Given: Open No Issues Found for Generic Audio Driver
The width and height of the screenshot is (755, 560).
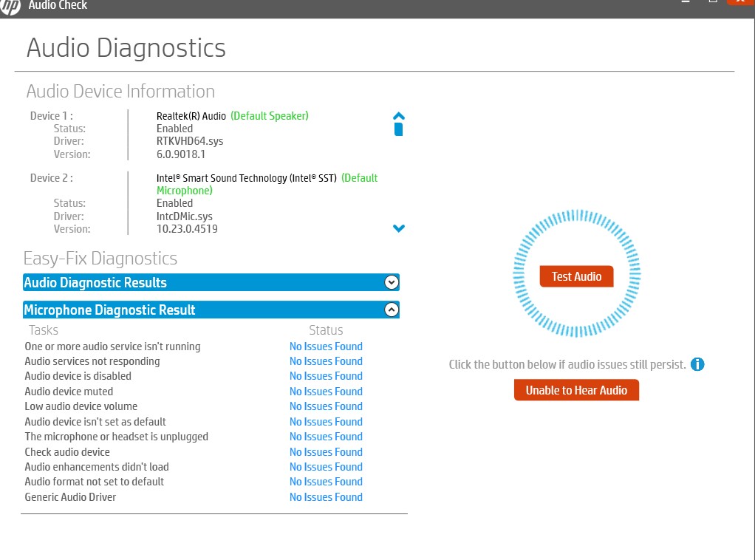Looking at the screenshot, I should pyautogui.click(x=326, y=496).
